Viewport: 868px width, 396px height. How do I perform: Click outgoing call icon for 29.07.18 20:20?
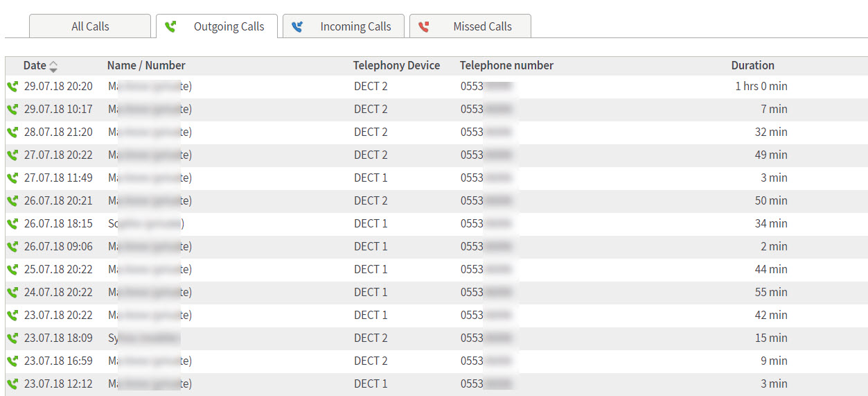click(12, 87)
